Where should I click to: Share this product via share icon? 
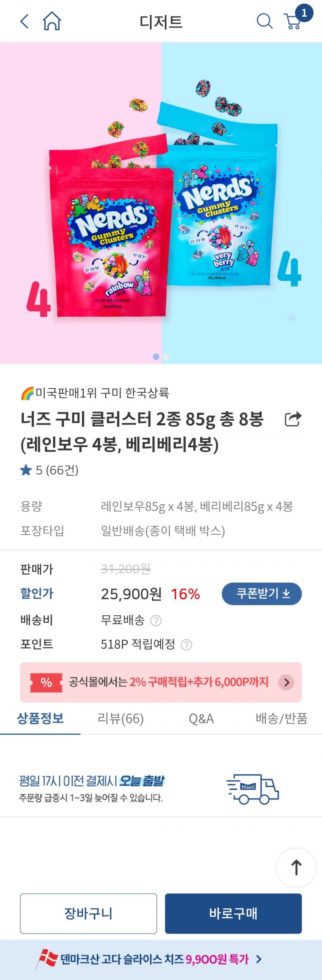click(293, 419)
